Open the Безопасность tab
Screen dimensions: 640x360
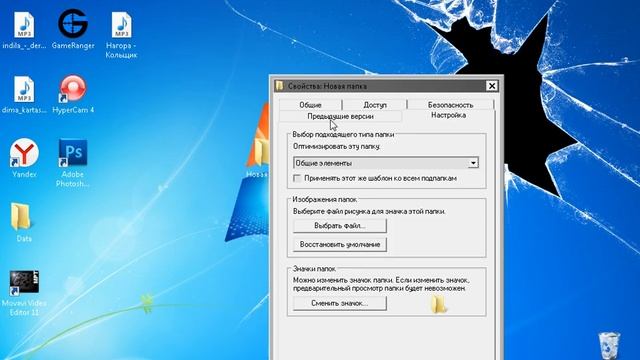pyautogui.click(x=450, y=105)
